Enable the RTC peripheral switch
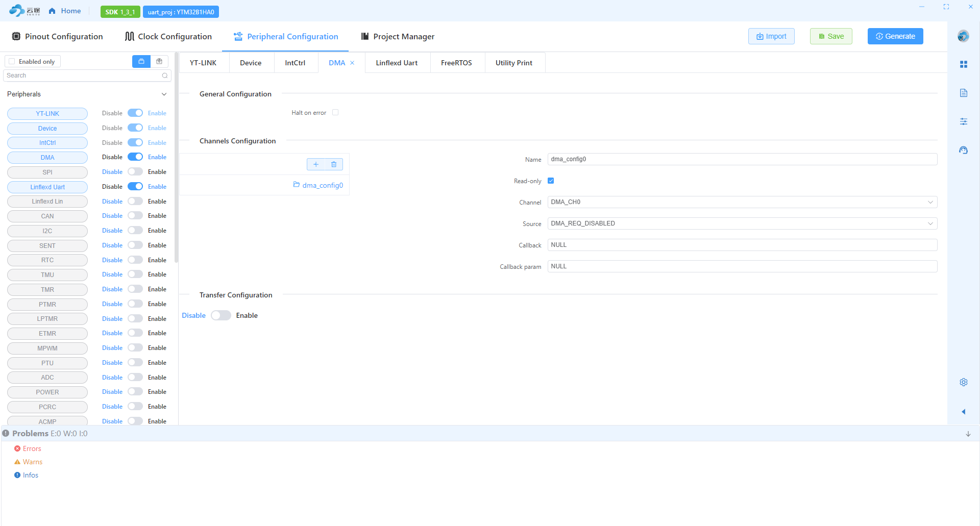The width and height of the screenshot is (980, 526). tap(135, 260)
